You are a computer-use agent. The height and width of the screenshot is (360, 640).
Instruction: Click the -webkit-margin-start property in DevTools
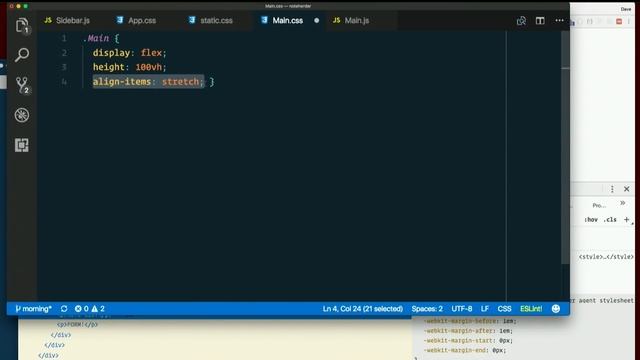[460, 340]
